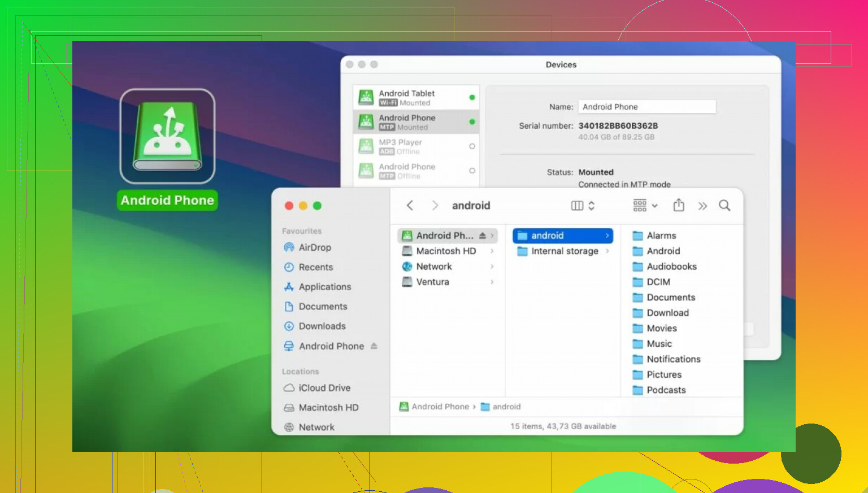
Task: Expand chevron next to Macintosh HD column row
Action: pyautogui.click(x=492, y=251)
